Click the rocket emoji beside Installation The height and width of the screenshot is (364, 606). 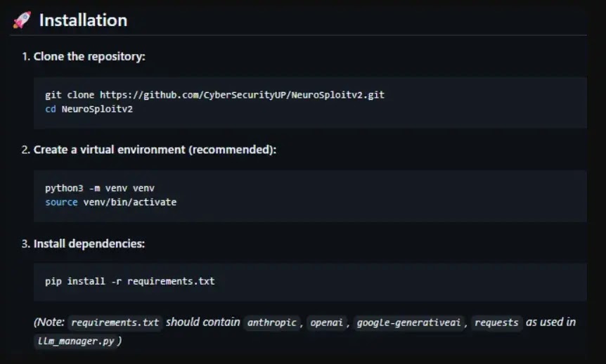tap(22, 20)
